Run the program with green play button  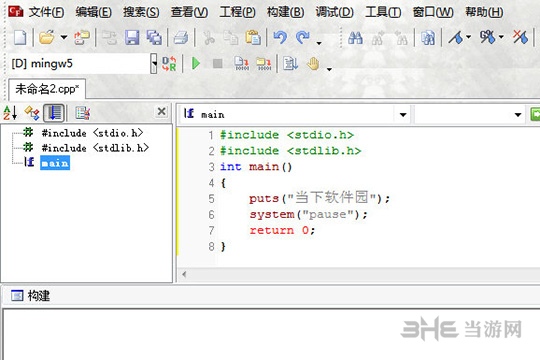(x=196, y=63)
